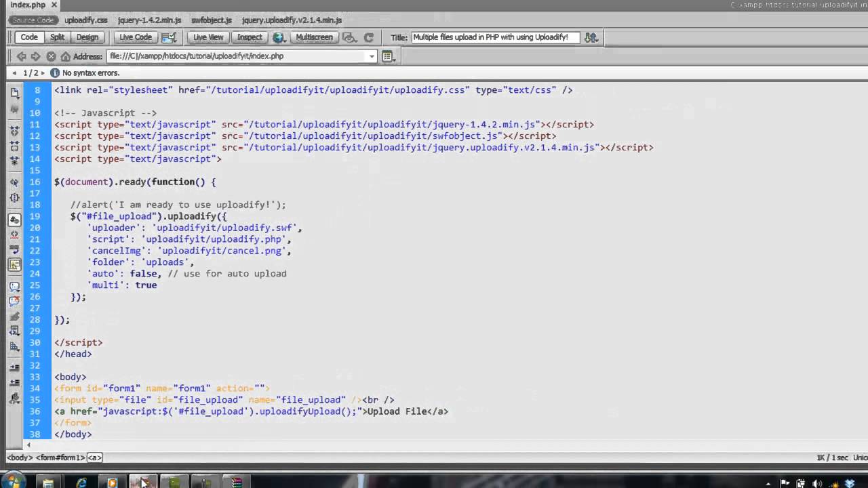This screenshot has width=868, height=488.
Task: Show the Source Code related-file tab
Action: point(33,20)
